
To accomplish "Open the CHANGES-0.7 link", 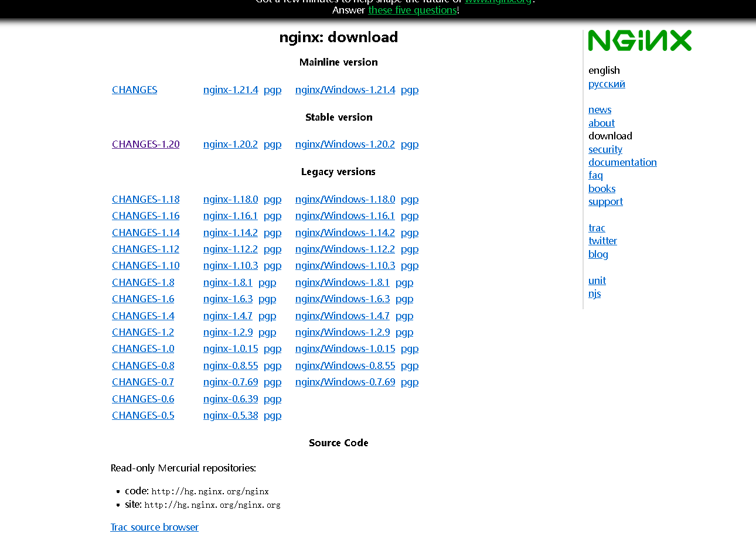I will coord(143,382).
